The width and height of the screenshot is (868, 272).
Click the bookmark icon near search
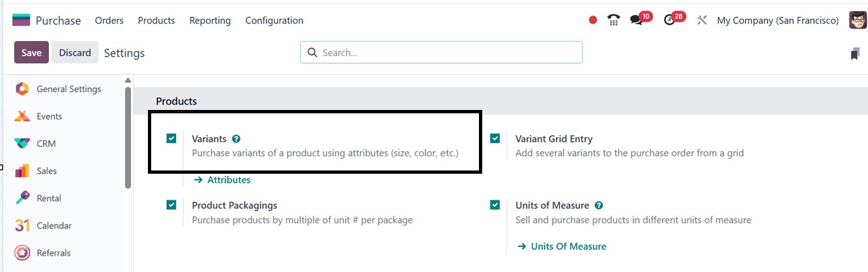[x=855, y=54]
